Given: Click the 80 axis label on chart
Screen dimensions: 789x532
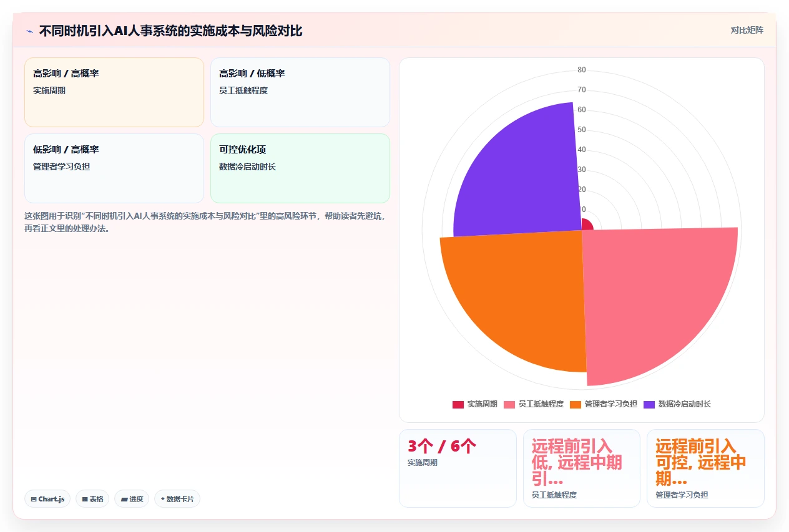Looking at the screenshot, I should (x=582, y=70).
